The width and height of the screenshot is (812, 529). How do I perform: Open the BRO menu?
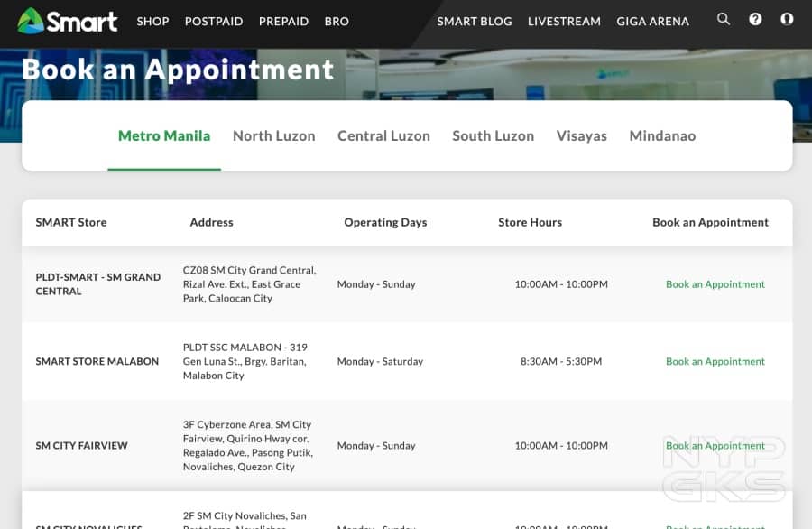tap(337, 22)
